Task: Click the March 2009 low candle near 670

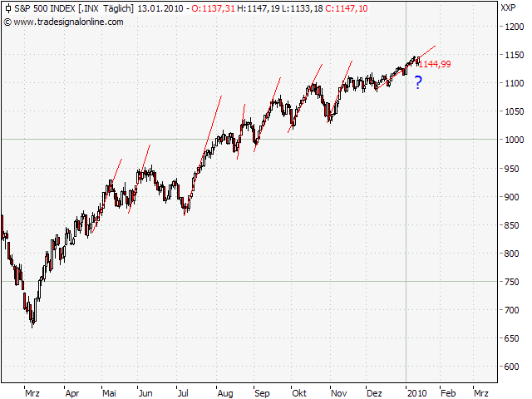Action: tap(32, 319)
